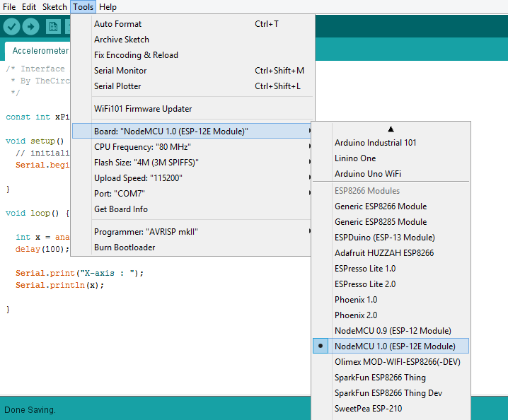The height and width of the screenshot is (420, 508).
Task: Choose SparkFun ESP8266 Thing board
Action: [391, 378]
